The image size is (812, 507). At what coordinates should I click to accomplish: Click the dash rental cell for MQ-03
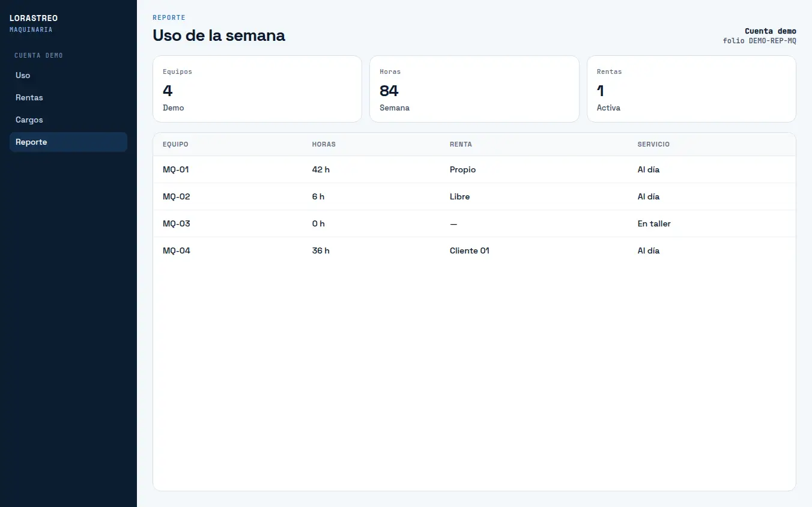[x=453, y=223]
